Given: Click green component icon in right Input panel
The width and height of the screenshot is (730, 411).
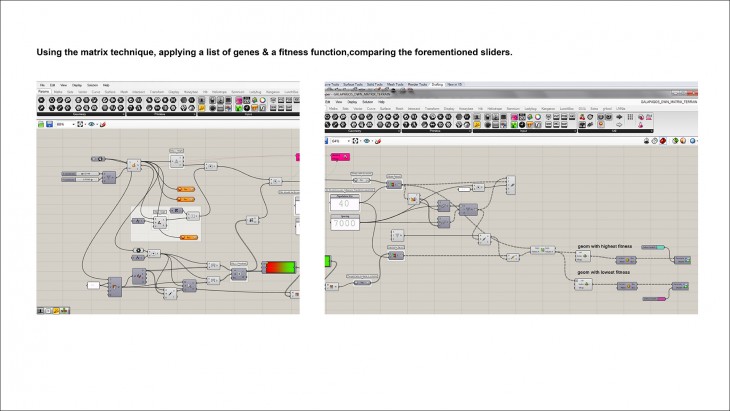Looking at the screenshot, I should 514,124.
